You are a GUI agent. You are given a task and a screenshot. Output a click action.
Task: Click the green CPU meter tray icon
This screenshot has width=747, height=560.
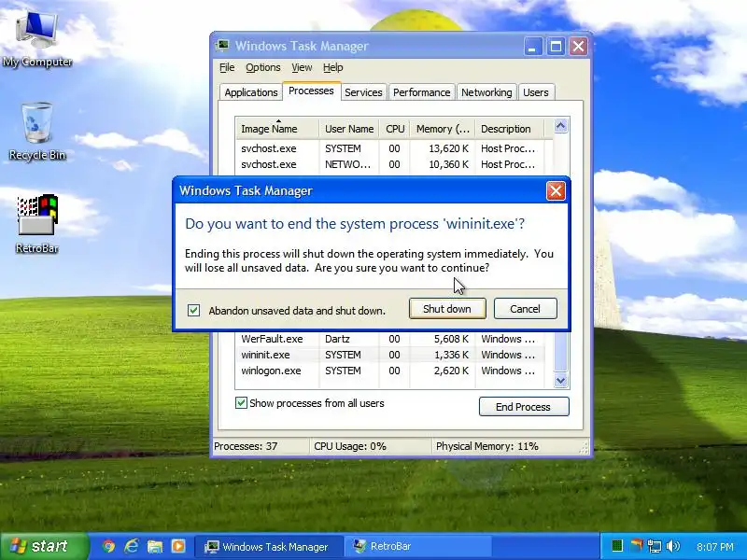tap(617, 546)
